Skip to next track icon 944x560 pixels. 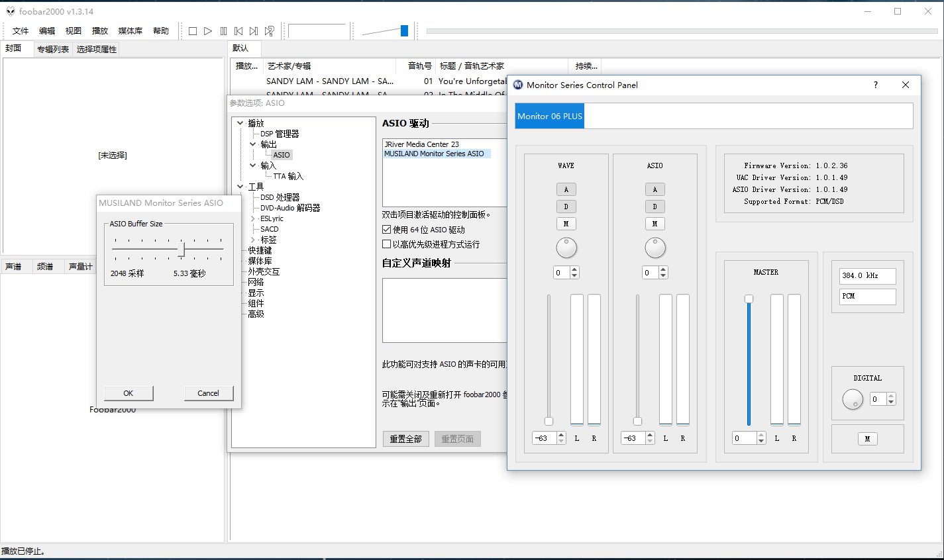[x=254, y=31]
